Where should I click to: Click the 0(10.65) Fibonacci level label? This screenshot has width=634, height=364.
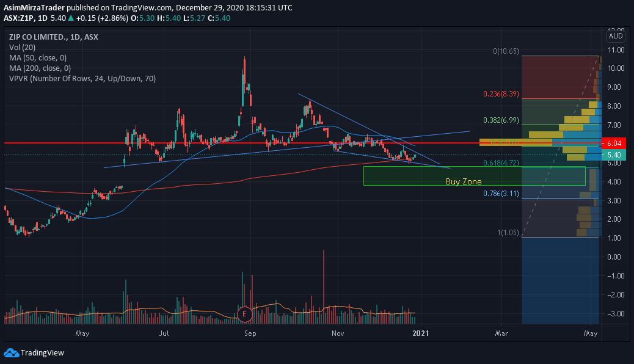505,51
